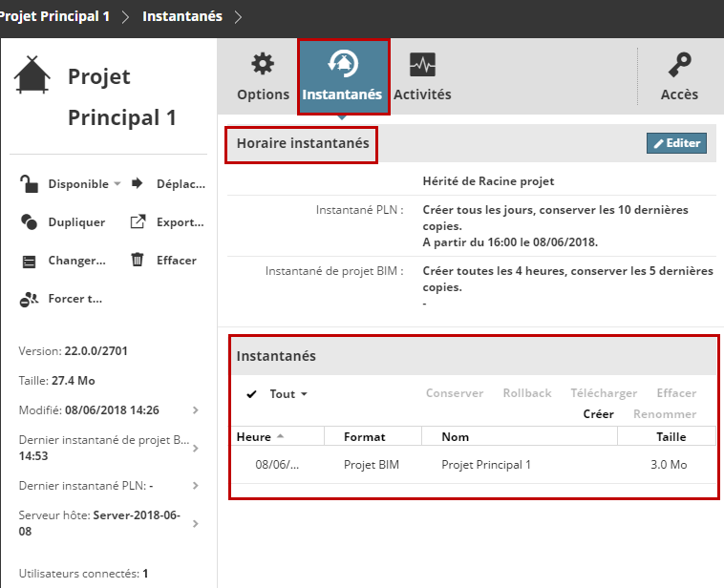Screen dimensions: 724x588
Task: Click Projet Principal 1 name cell
Action: [486, 464]
